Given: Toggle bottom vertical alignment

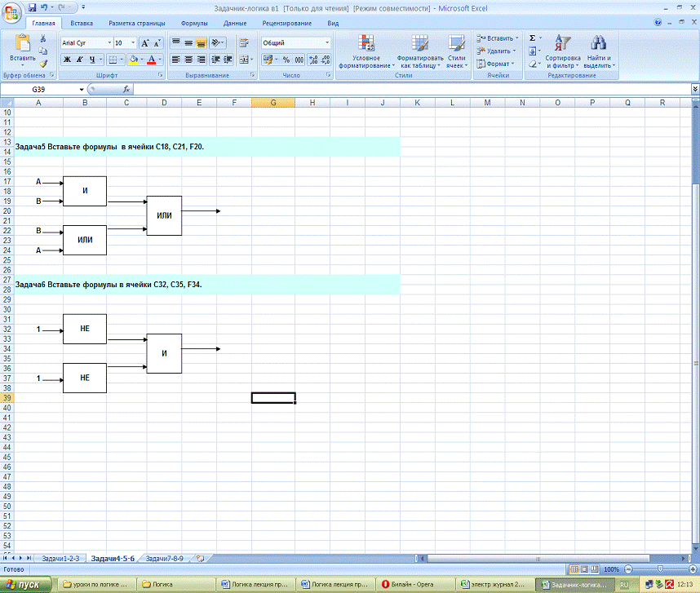Looking at the screenshot, I should click(x=201, y=43).
